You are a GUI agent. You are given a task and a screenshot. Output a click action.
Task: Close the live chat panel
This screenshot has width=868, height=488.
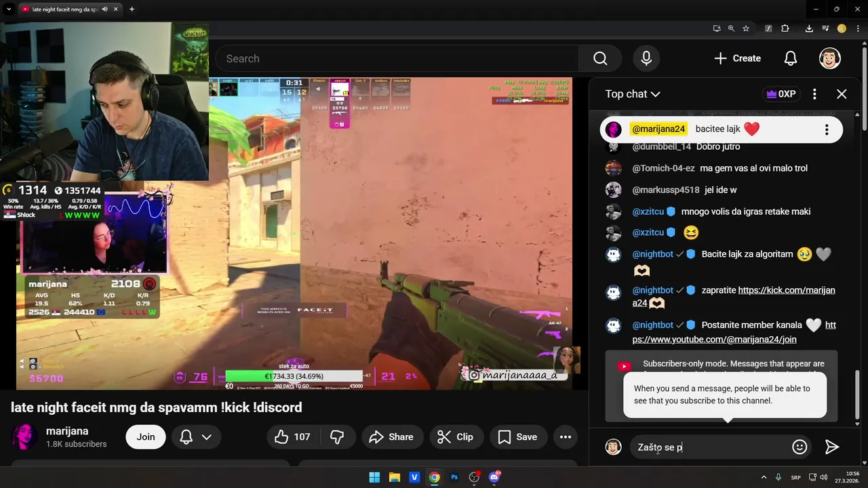coord(842,94)
